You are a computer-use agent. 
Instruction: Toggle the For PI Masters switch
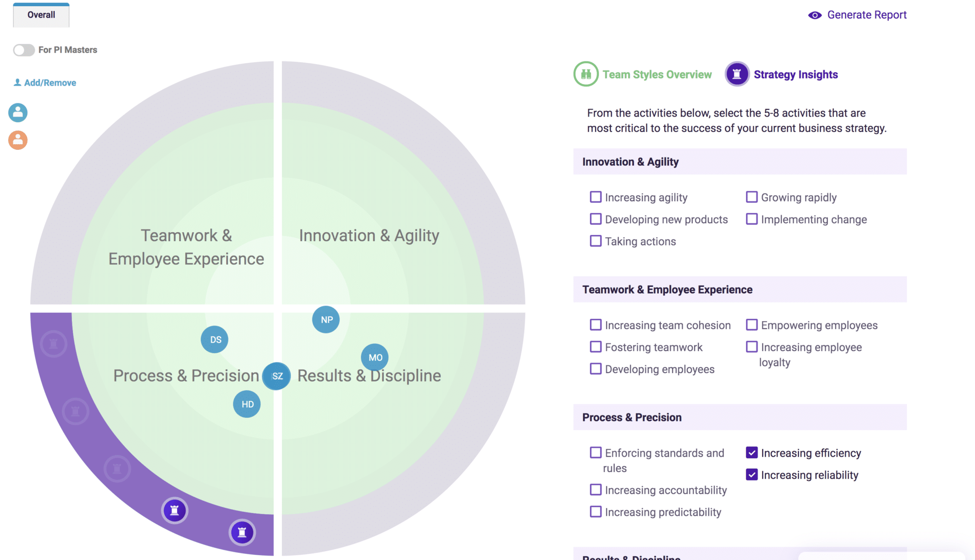(24, 50)
